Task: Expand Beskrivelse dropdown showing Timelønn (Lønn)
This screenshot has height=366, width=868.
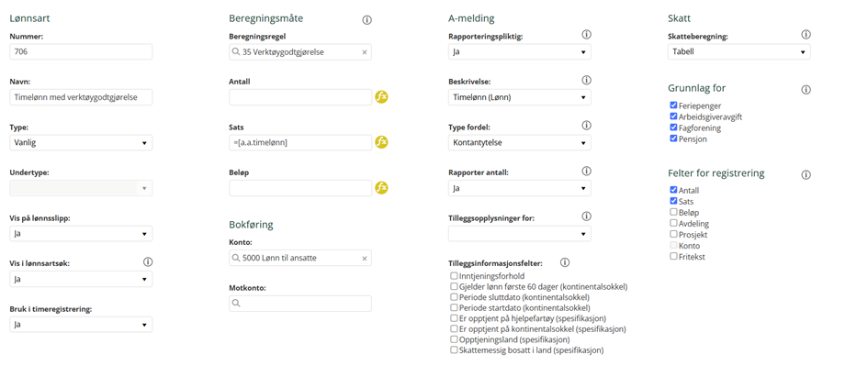Action: [519, 97]
